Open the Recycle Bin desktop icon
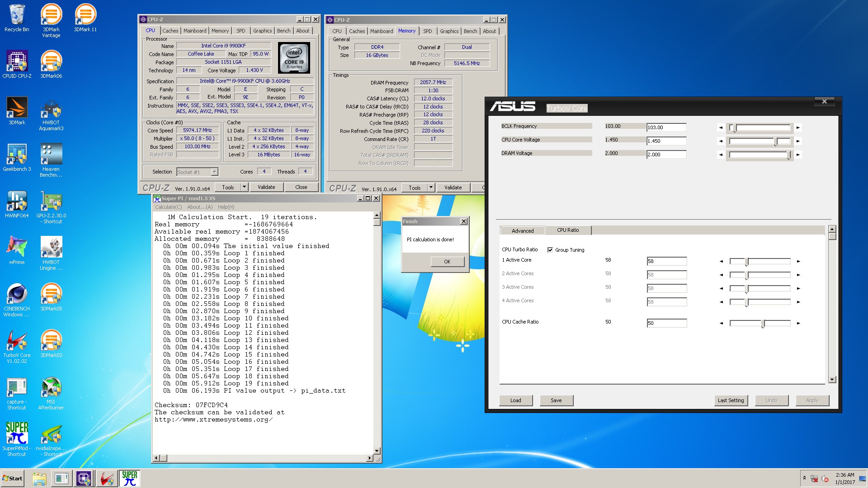The height and width of the screenshot is (488, 868). coord(17,18)
